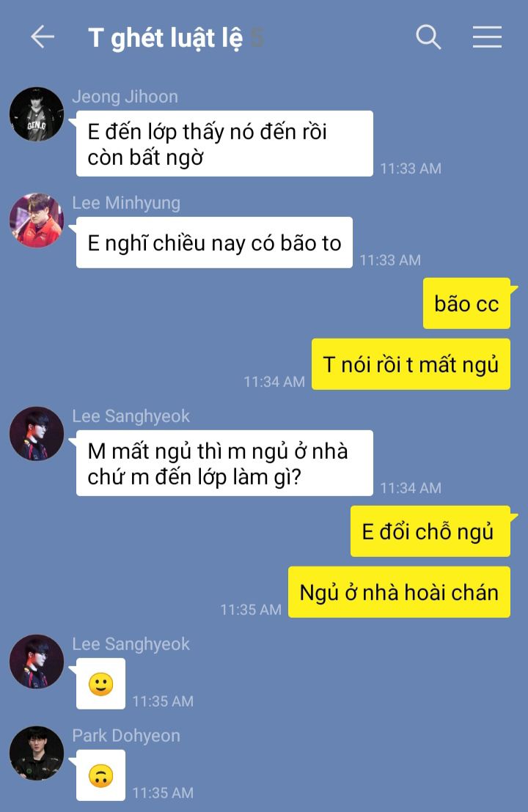Open the hamburger menu icon
The width and height of the screenshot is (528, 812).
pyautogui.click(x=487, y=37)
